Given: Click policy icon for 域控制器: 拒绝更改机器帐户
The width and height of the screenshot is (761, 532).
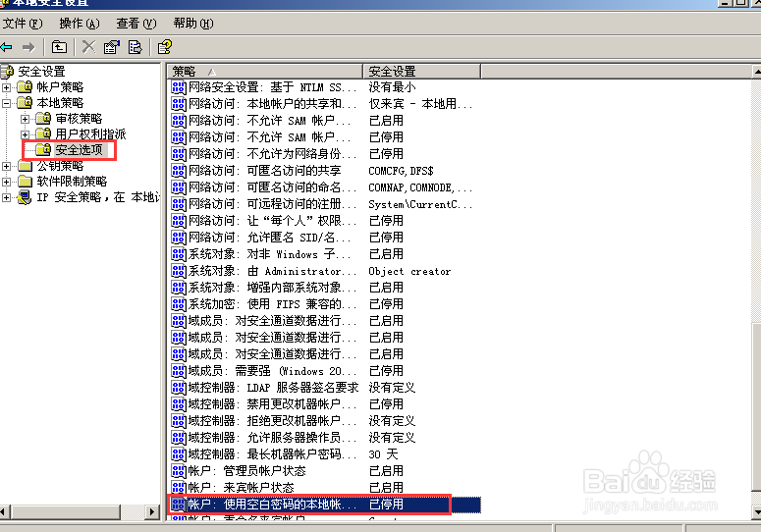Looking at the screenshot, I should (x=179, y=421).
